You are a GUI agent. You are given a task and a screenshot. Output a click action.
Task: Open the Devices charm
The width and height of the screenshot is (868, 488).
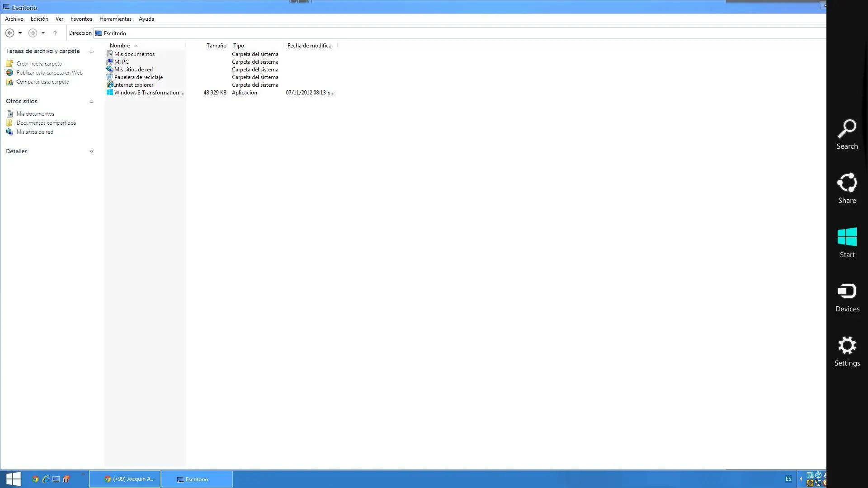click(847, 297)
